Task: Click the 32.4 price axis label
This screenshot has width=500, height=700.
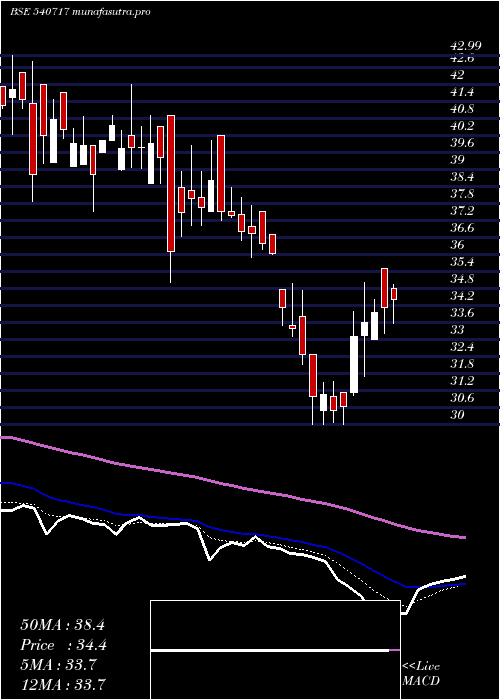Action: pyautogui.click(x=462, y=347)
